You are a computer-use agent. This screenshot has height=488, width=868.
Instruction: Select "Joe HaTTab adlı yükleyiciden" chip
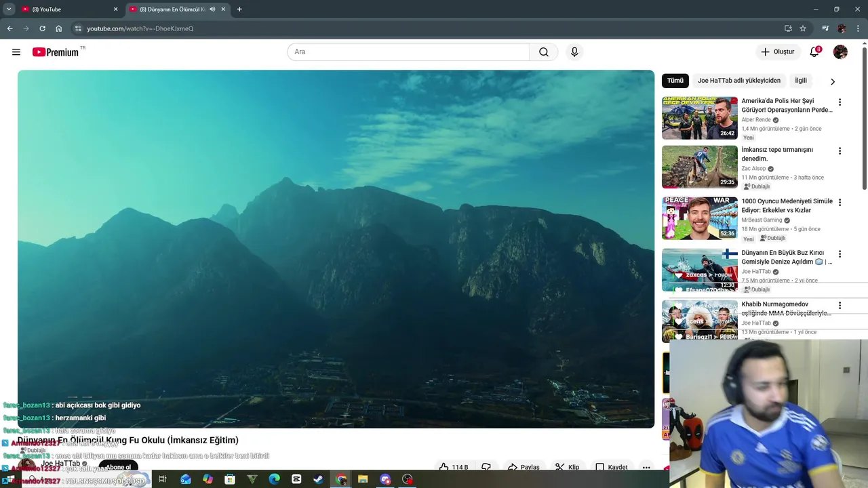point(739,81)
